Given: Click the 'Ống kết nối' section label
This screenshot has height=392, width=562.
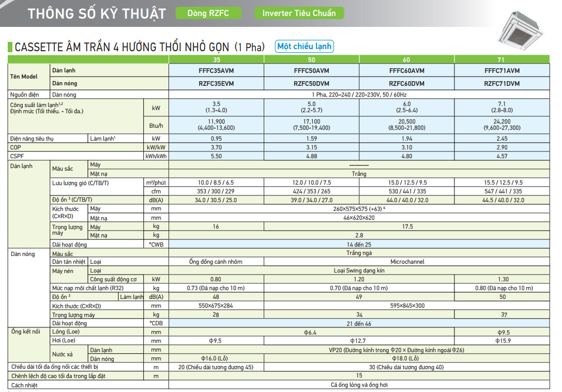Looking at the screenshot, I should [25, 331].
